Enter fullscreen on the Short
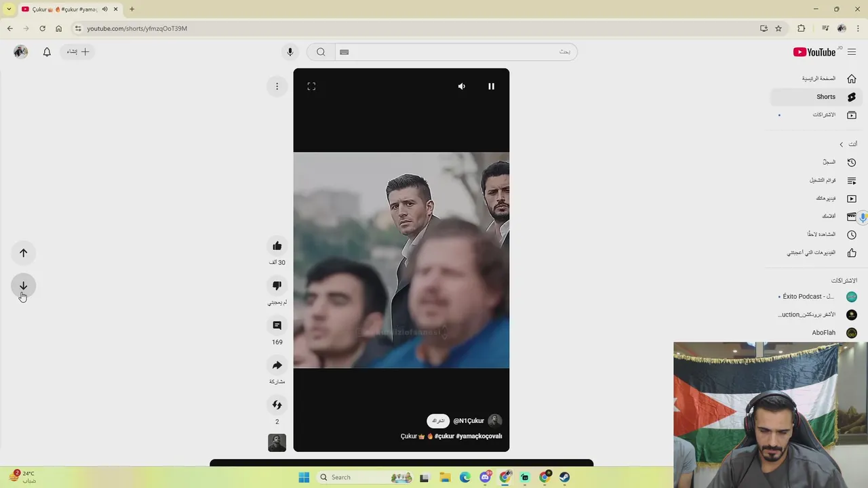Viewport: 868px width, 488px height. pos(311,86)
